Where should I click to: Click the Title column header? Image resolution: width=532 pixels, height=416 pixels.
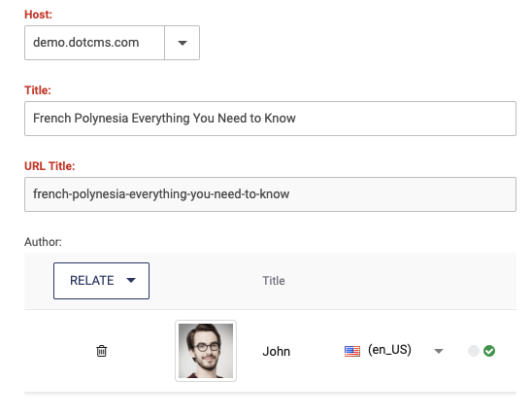(274, 281)
